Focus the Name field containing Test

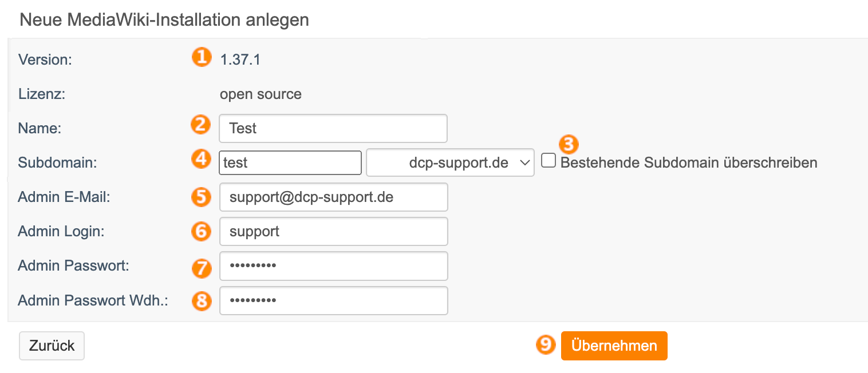click(x=333, y=128)
